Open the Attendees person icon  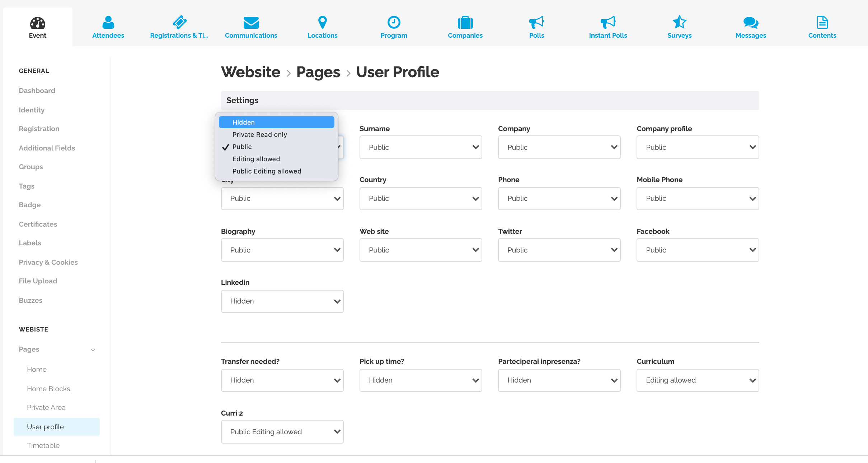pyautogui.click(x=108, y=22)
